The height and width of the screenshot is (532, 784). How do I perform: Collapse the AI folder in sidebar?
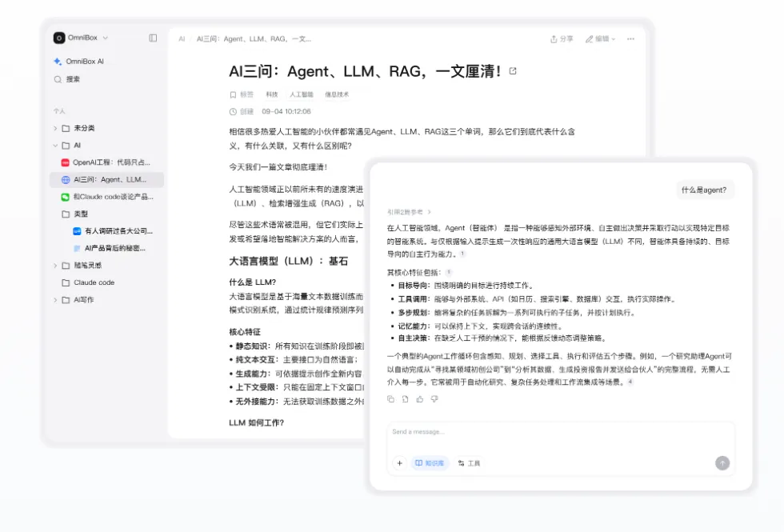click(x=55, y=146)
